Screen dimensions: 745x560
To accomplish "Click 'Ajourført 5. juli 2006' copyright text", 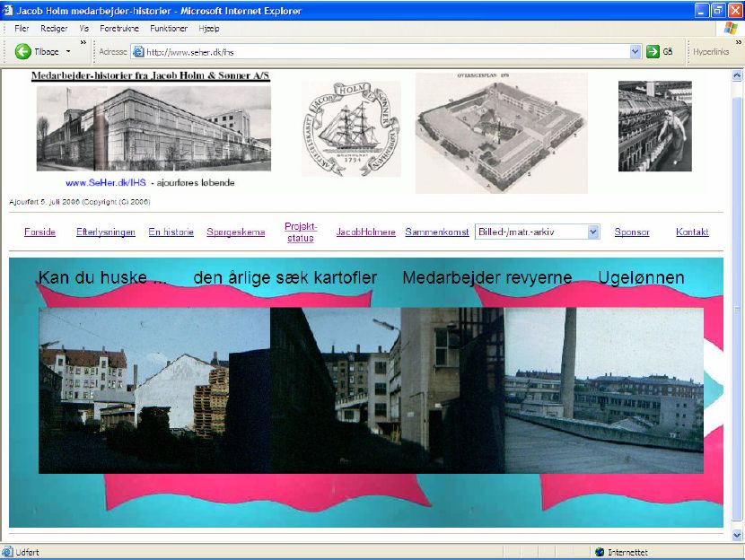I will pos(80,202).
